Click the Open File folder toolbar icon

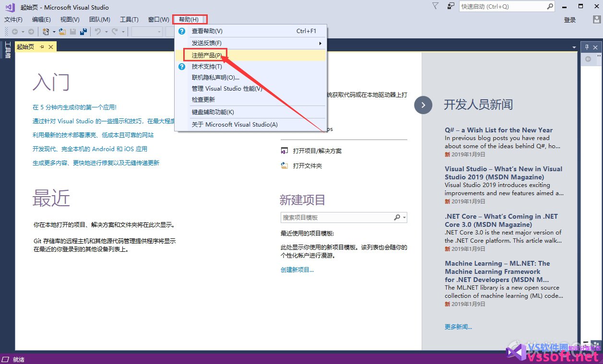point(62,32)
